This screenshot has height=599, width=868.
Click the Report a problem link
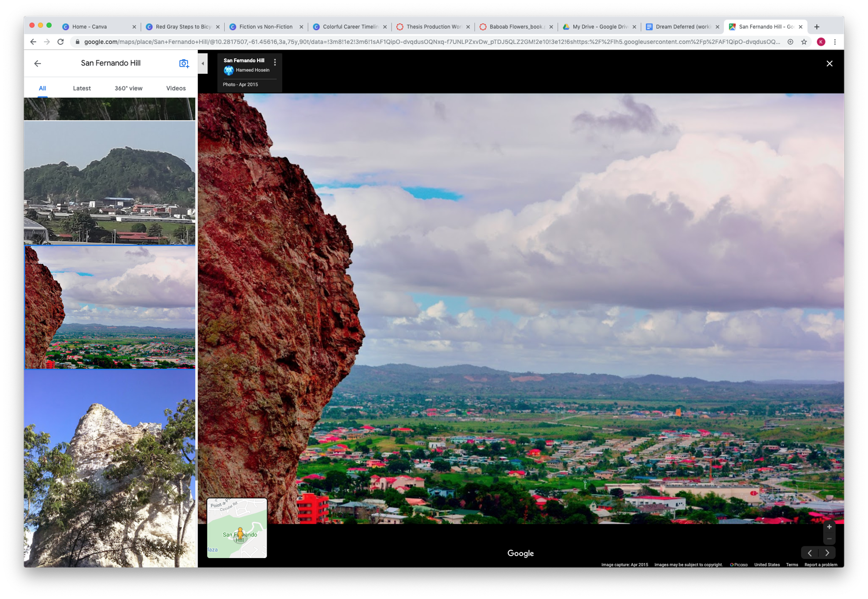(820, 565)
